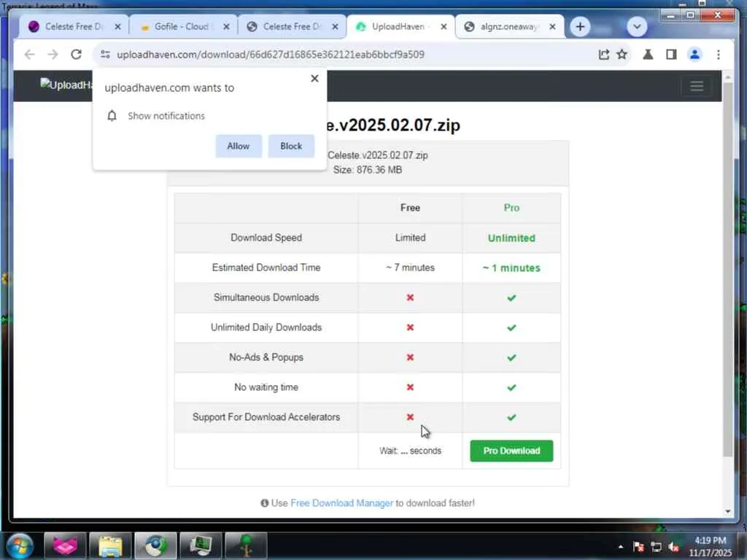The height and width of the screenshot is (560, 747).
Task: Close the UploadHaven tab
Action: pyautogui.click(x=444, y=27)
